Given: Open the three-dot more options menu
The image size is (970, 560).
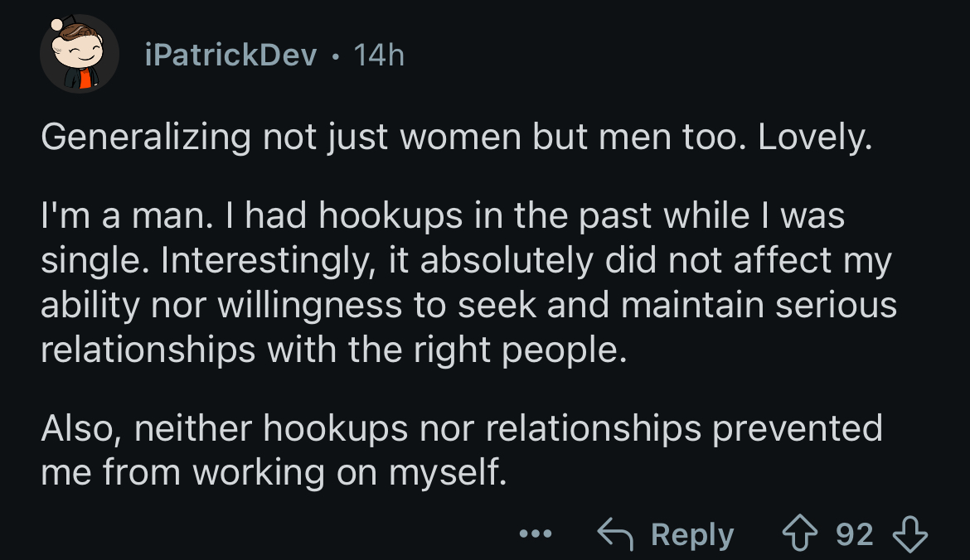Looking at the screenshot, I should 535,533.
